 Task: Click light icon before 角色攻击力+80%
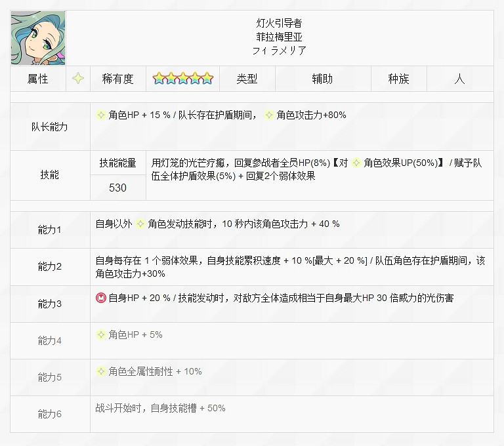point(268,115)
